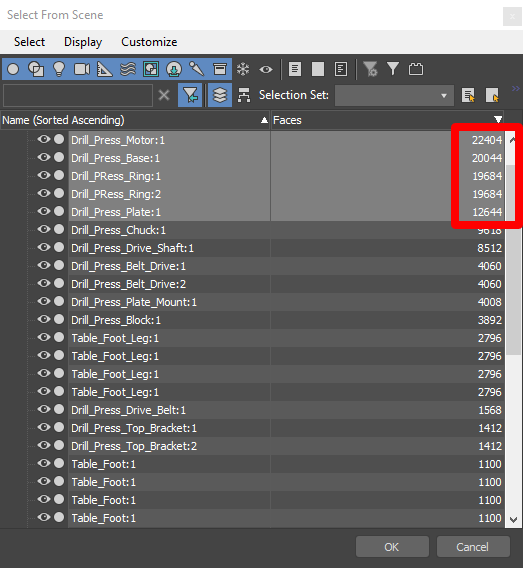523x568 pixels.
Task: Toggle the selection filter funnel-arrow icon
Action: pos(190,95)
